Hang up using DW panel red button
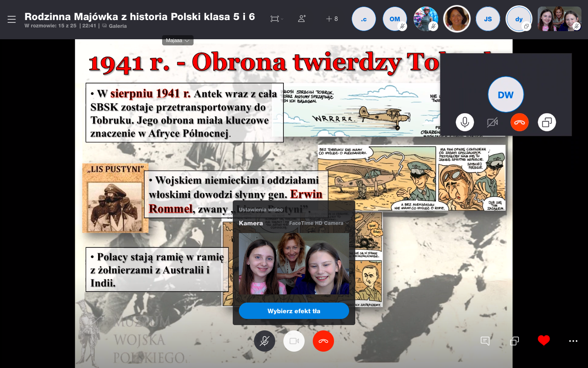The image size is (588, 368). [519, 122]
